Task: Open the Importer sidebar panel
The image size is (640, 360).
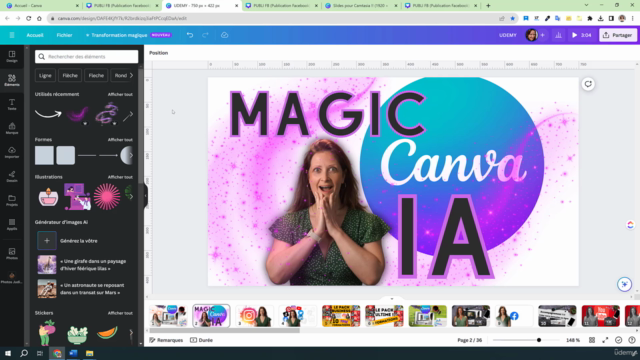Action: [x=12, y=152]
